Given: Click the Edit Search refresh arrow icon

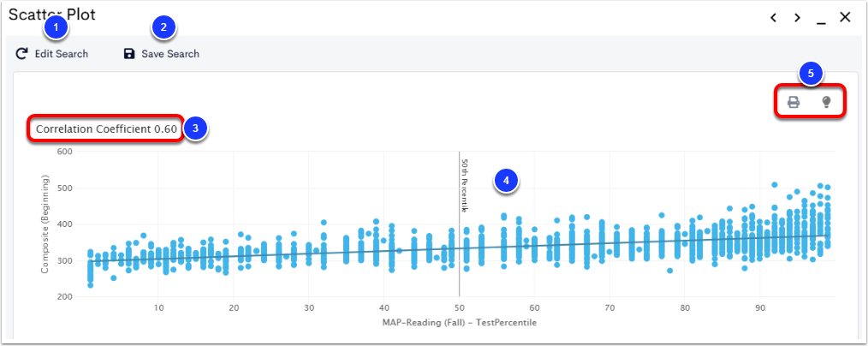Looking at the screenshot, I should coord(21,54).
